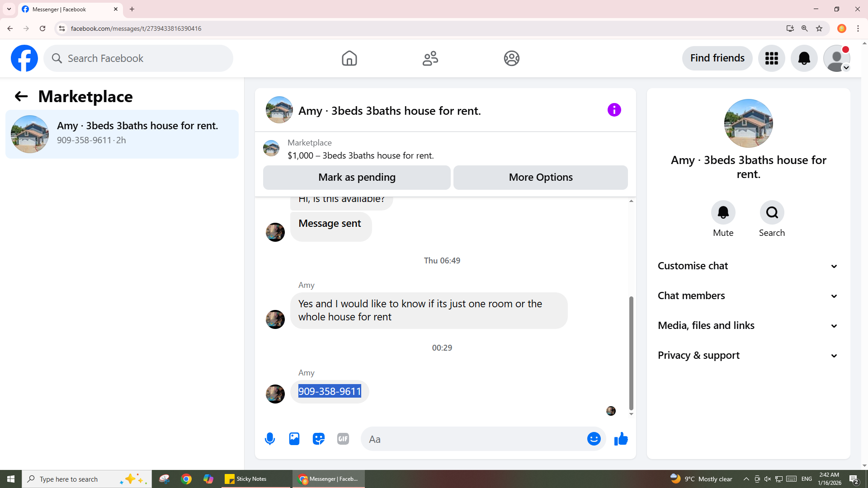Go to the Facebook Home tab
Viewport: 868px width, 488px height.
pos(349,58)
